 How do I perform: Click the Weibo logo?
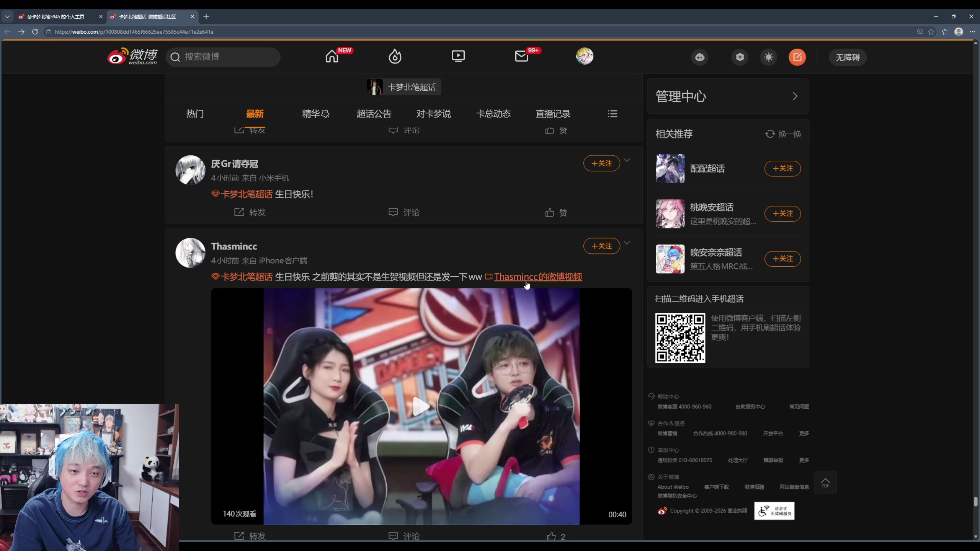point(132,57)
